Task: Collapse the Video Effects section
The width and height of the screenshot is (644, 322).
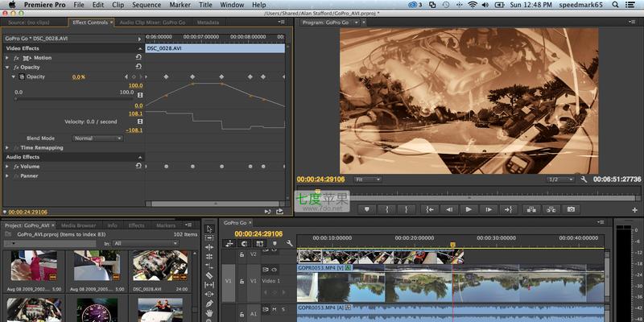Action: point(139,48)
